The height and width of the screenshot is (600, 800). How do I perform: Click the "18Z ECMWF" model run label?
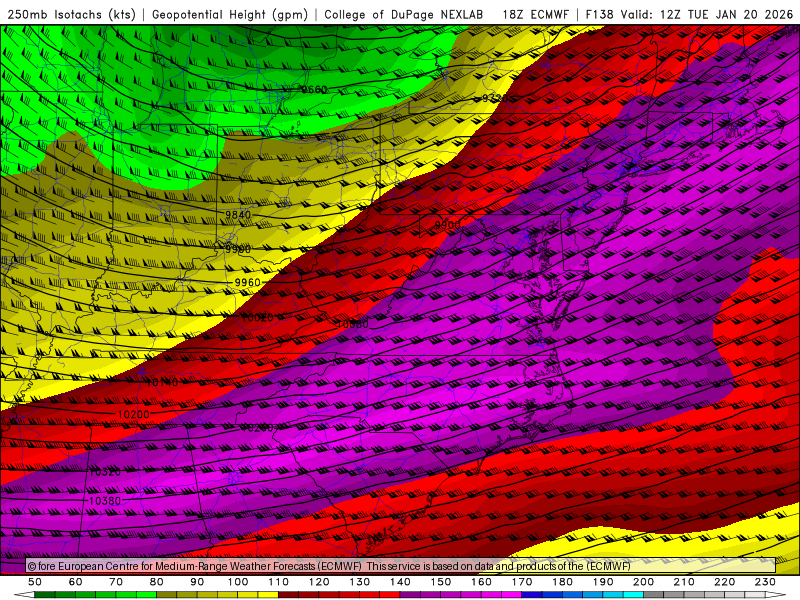[535, 14]
